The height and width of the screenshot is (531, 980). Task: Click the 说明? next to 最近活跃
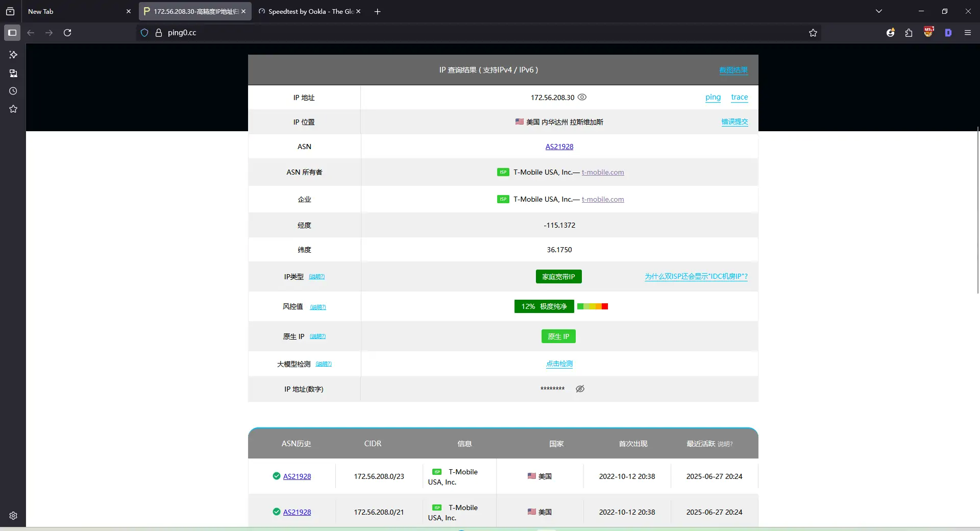[725, 444]
